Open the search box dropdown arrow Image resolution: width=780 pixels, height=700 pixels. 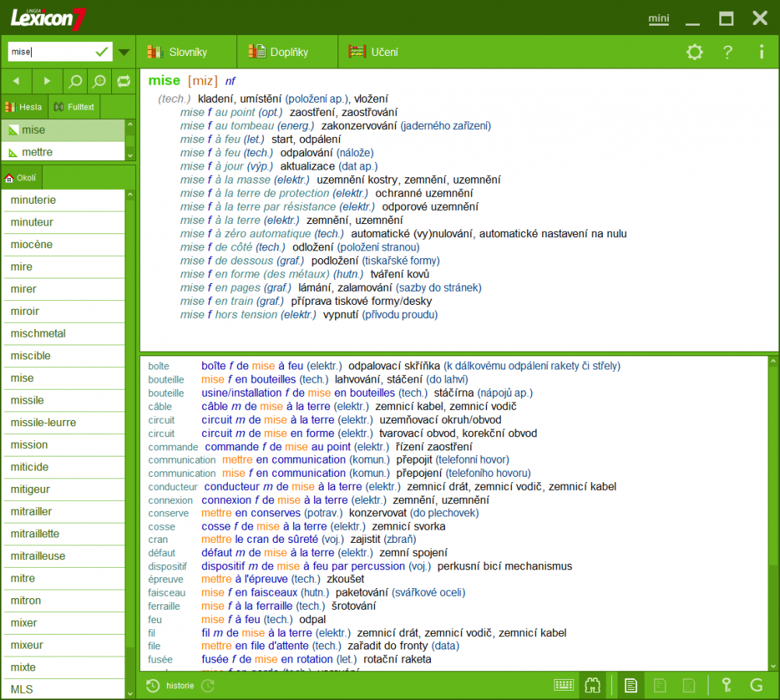coord(123,51)
